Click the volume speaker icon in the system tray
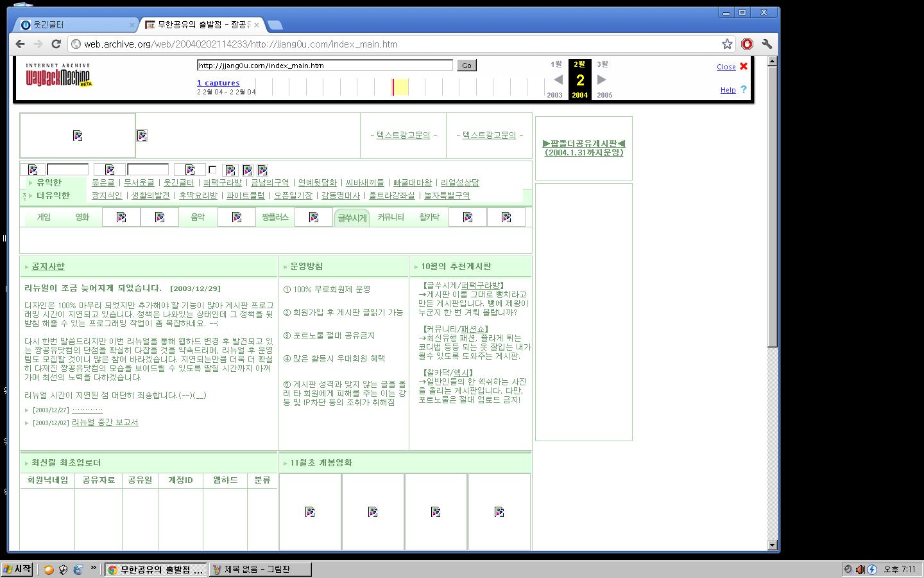Screen dimensions: 924x578 (x=860, y=569)
